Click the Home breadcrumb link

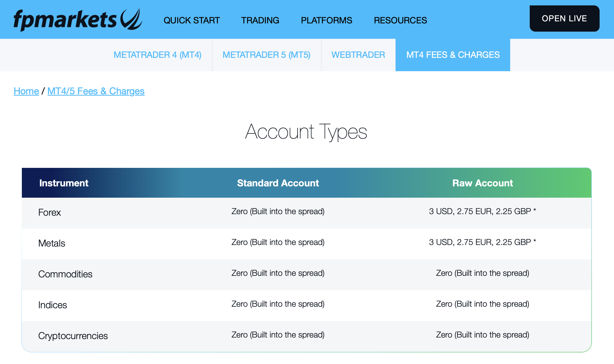click(26, 91)
